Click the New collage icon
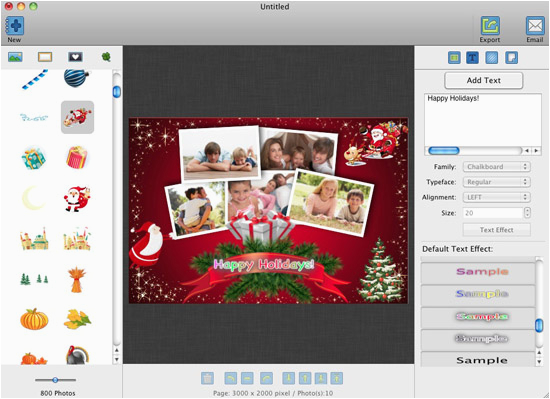 [15, 26]
